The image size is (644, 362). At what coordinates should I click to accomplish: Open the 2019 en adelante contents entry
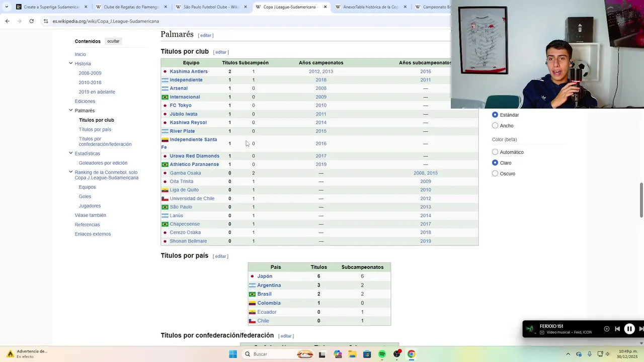pos(97,92)
